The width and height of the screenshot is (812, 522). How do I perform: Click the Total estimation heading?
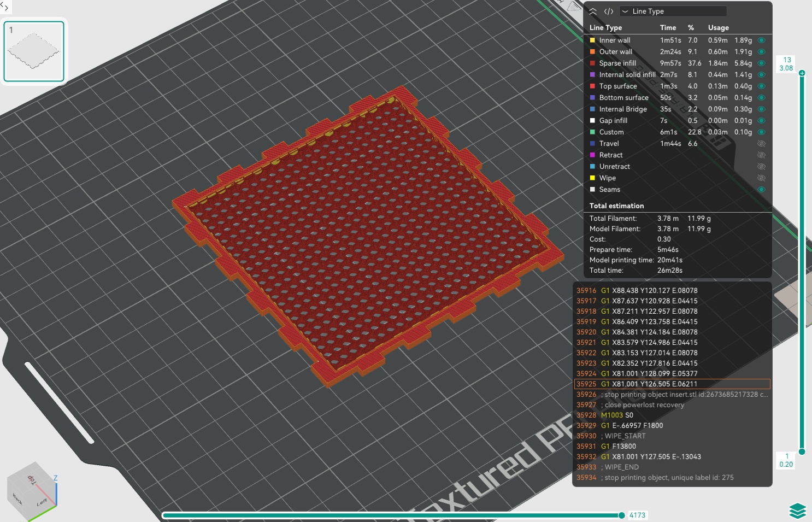pyautogui.click(x=616, y=206)
